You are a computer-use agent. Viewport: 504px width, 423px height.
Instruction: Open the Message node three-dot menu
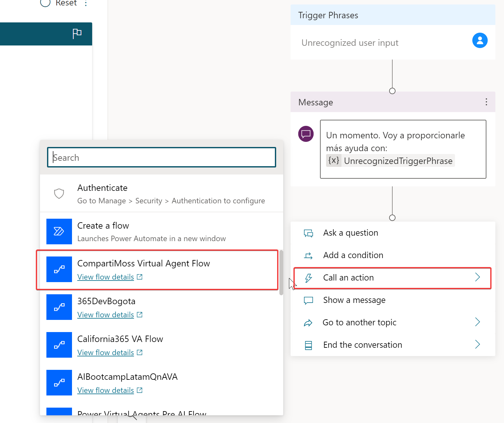pyautogui.click(x=486, y=102)
